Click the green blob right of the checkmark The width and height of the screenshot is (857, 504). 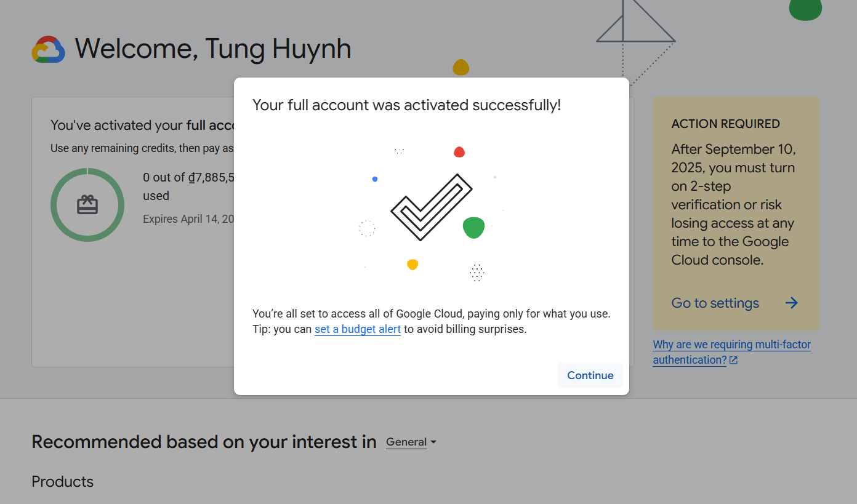point(473,227)
